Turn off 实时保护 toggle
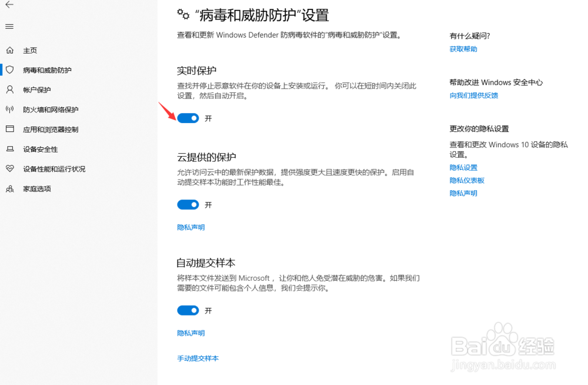 coord(188,118)
